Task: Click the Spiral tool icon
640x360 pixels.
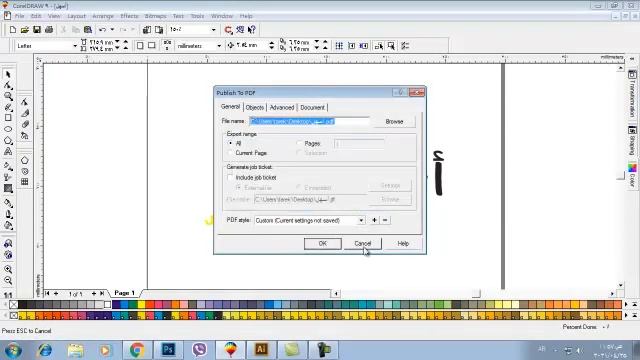Action: pos(24,171)
